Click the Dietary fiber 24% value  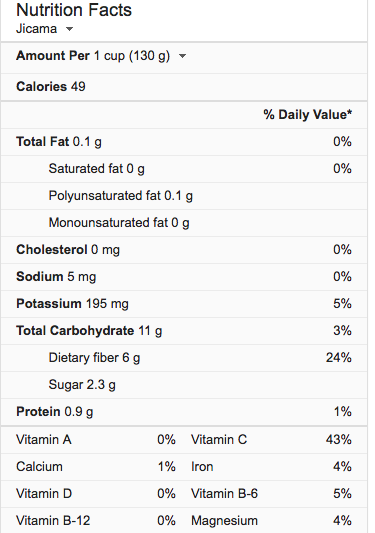click(339, 358)
